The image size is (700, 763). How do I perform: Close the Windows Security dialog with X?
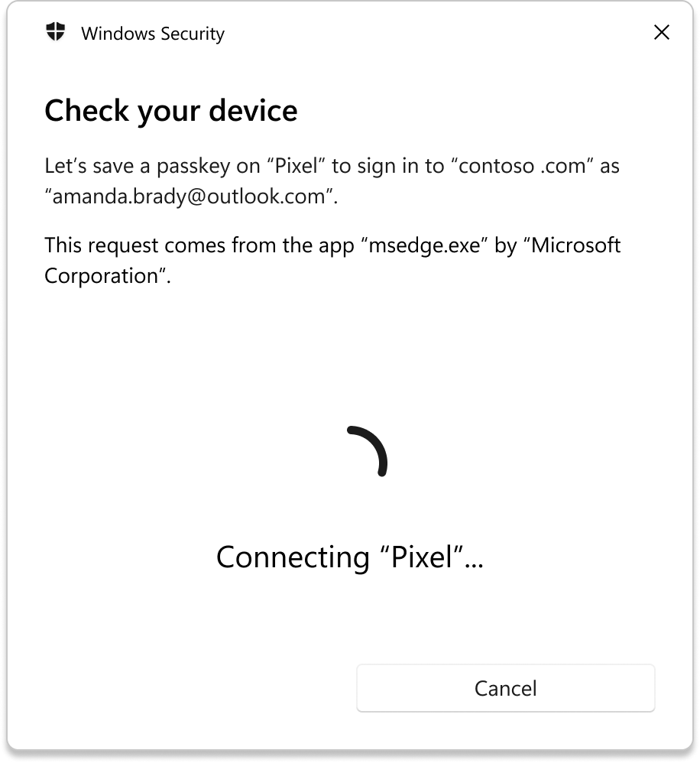pyautogui.click(x=662, y=33)
